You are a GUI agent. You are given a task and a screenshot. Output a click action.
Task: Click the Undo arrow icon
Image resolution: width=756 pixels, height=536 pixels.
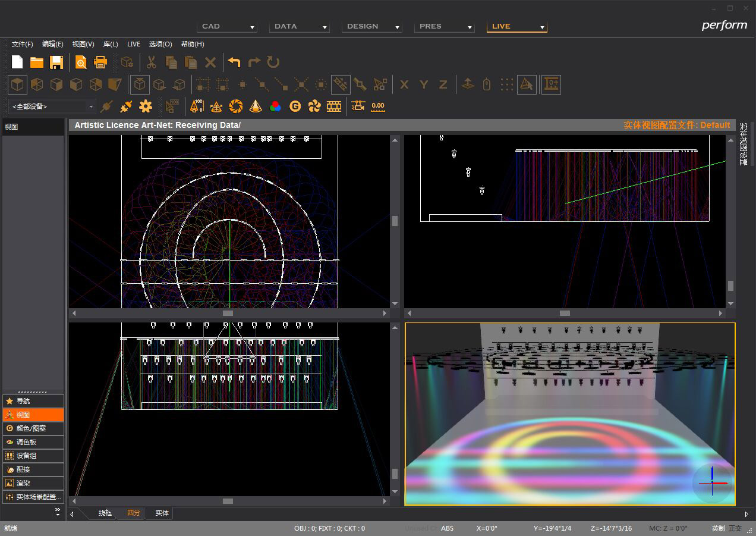[x=234, y=62]
